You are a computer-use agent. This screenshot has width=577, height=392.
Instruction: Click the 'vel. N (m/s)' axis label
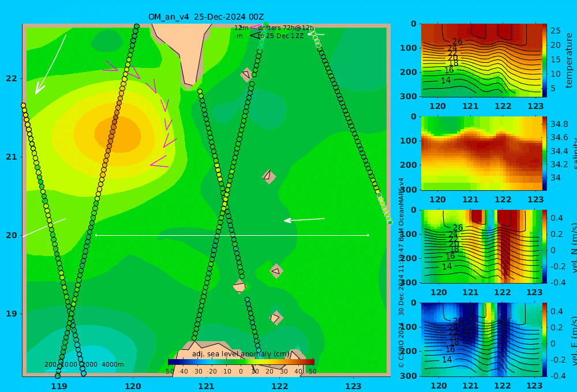(x=574, y=247)
